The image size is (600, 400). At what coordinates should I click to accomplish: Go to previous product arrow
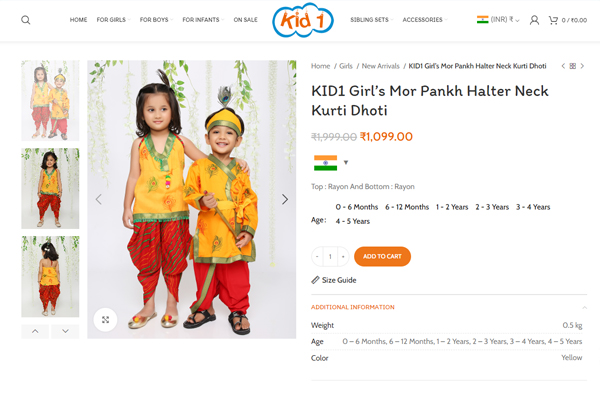point(563,66)
